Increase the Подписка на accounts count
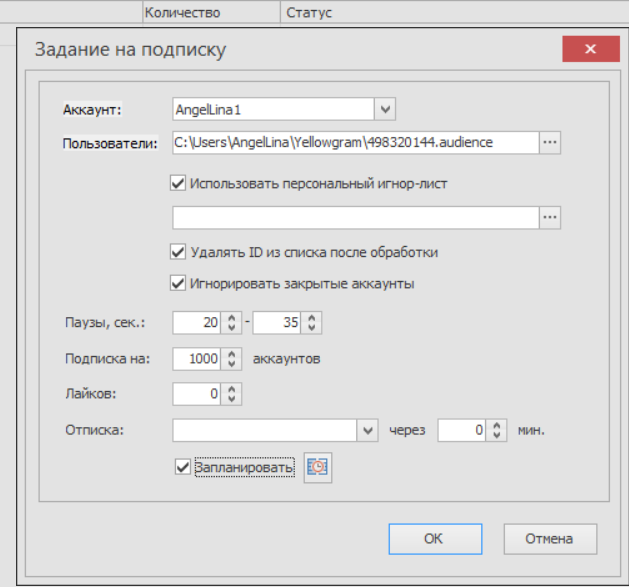 [x=232, y=353]
